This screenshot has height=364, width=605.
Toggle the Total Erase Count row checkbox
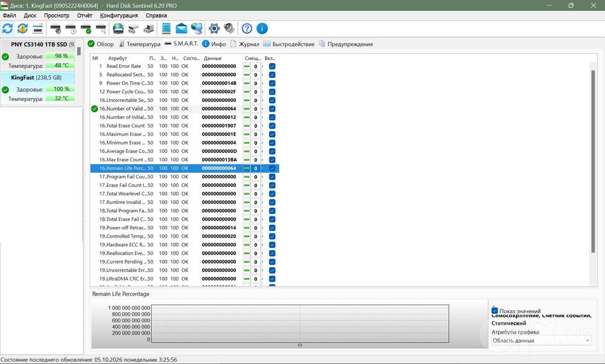click(272, 126)
